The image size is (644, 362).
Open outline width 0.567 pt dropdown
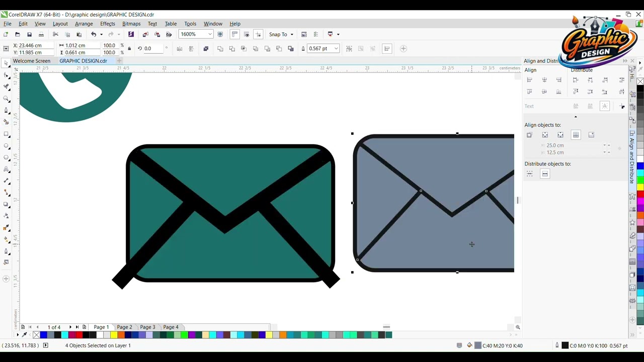[x=336, y=49]
